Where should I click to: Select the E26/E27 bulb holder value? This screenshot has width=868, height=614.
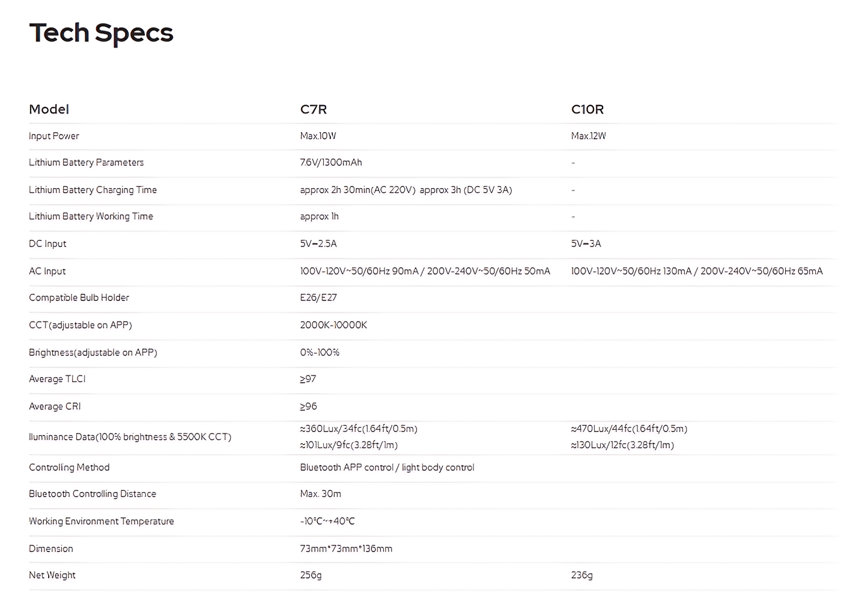(x=318, y=298)
